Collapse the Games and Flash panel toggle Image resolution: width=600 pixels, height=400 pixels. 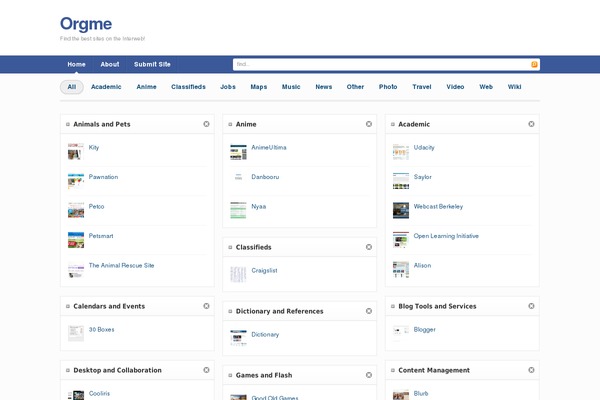pos(230,375)
